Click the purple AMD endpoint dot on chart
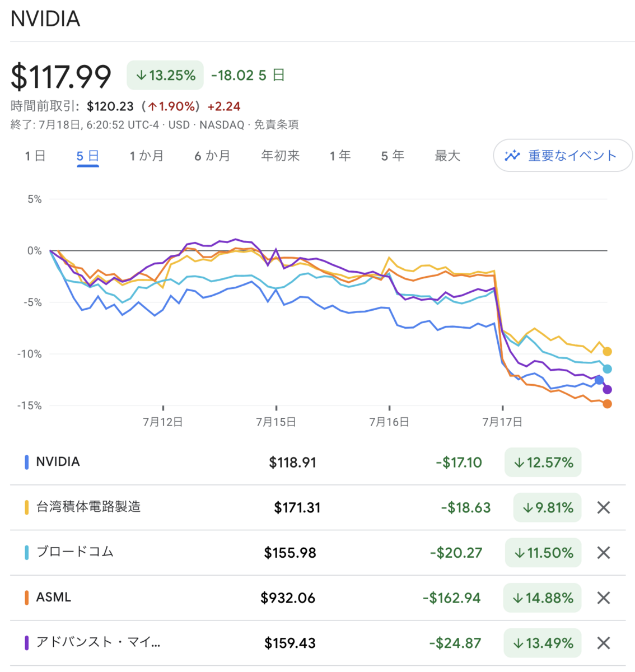The image size is (635, 672). click(x=607, y=389)
